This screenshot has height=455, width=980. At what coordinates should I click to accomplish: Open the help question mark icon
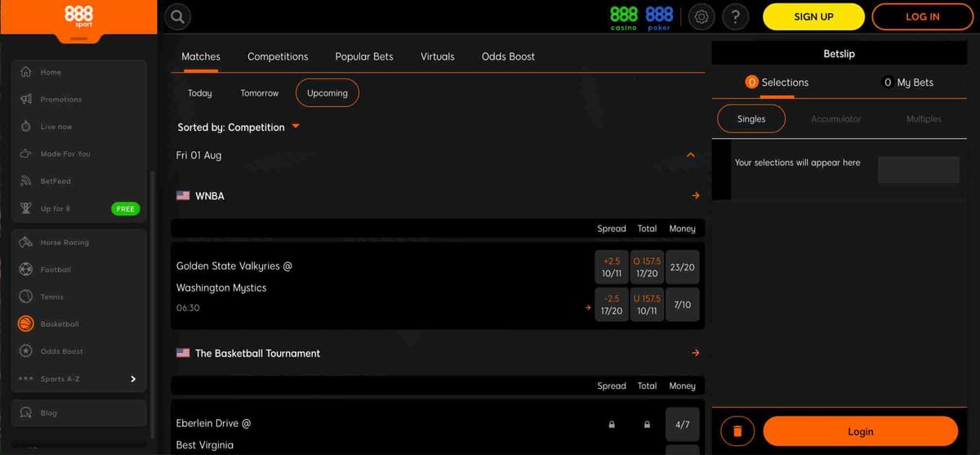coord(736,16)
